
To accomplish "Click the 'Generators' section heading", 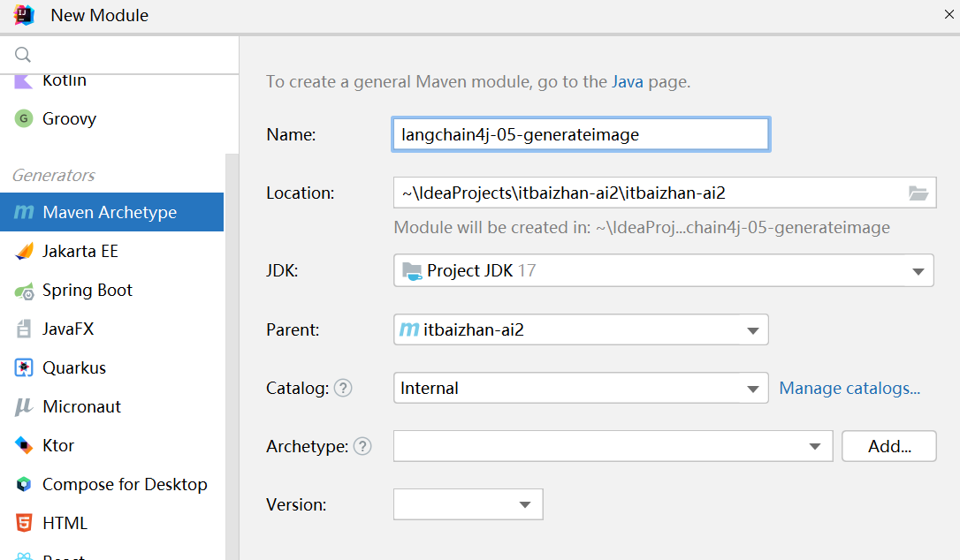I will click(x=54, y=176).
